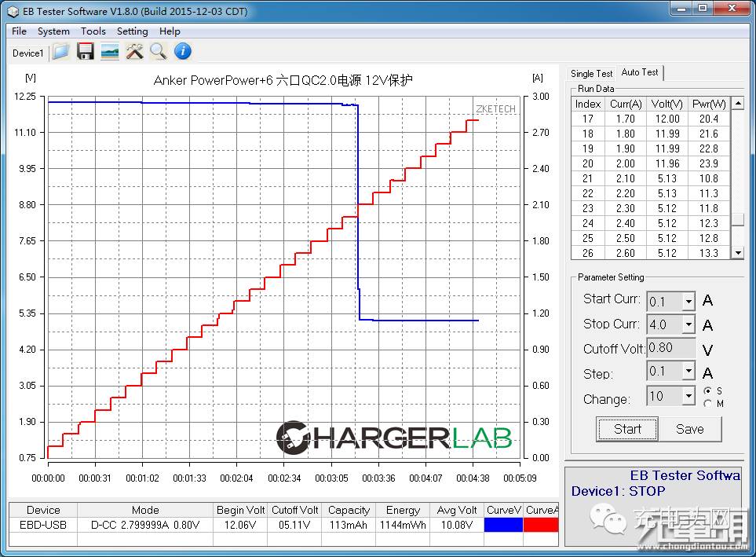Expand the Stop Curr dropdown

pos(689,324)
